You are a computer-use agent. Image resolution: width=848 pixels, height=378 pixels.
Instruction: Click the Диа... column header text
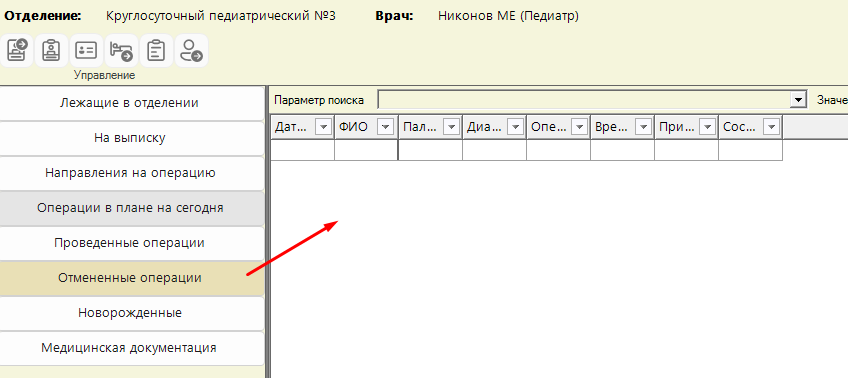(x=485, y=128)
